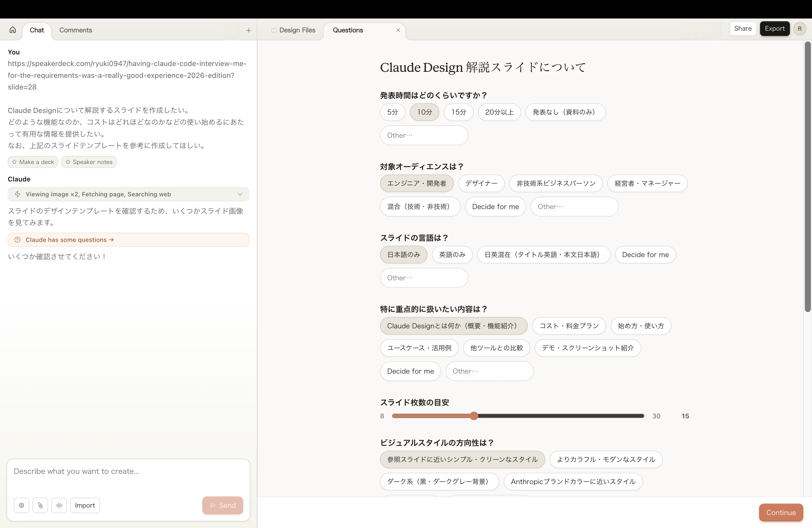
Task: Select the Questions tab
Action: (x=348, y=30)
